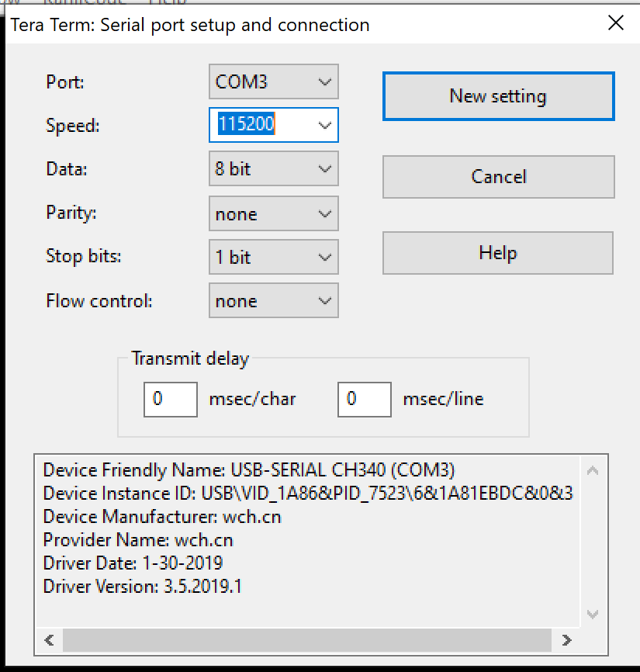Click the horizontal scroll left arrow
Image resolution: width=640 pixels, height=672 pixels.
(50, 640)
